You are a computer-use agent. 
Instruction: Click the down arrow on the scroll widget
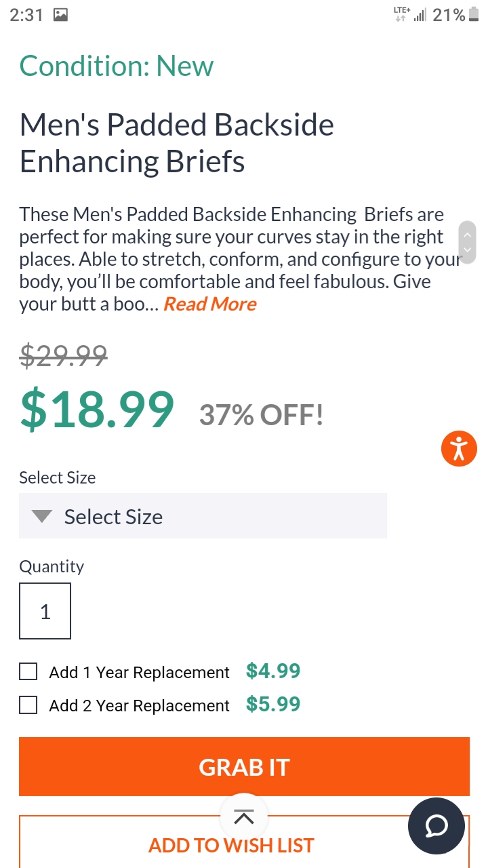point(467,250)
